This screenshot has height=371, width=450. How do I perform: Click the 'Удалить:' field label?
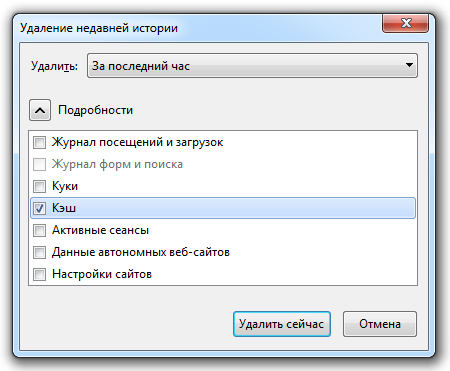(54, 66)
